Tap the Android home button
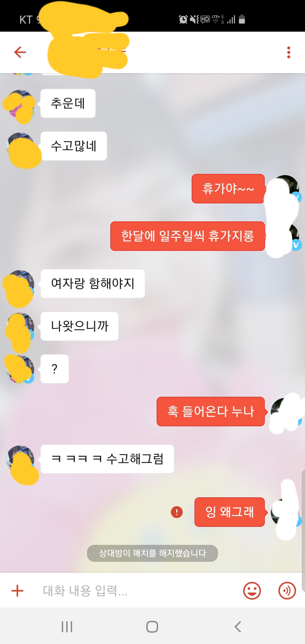The height and width of the screenshot is (644, 305). (152, 627)
